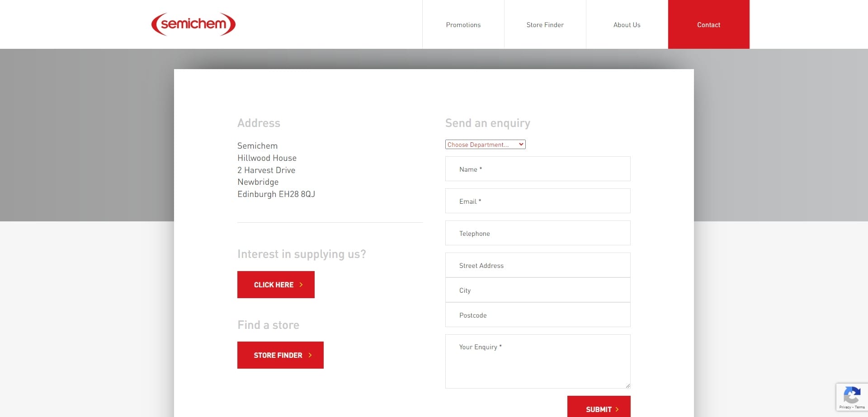The width and height of the screenshot is (868, 417).
Task: Expand the Choose Department dropdown
Action: 485,145
